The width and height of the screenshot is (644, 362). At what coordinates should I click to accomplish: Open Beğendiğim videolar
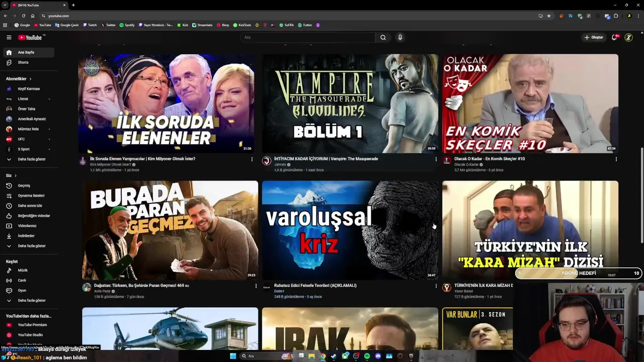28,216
